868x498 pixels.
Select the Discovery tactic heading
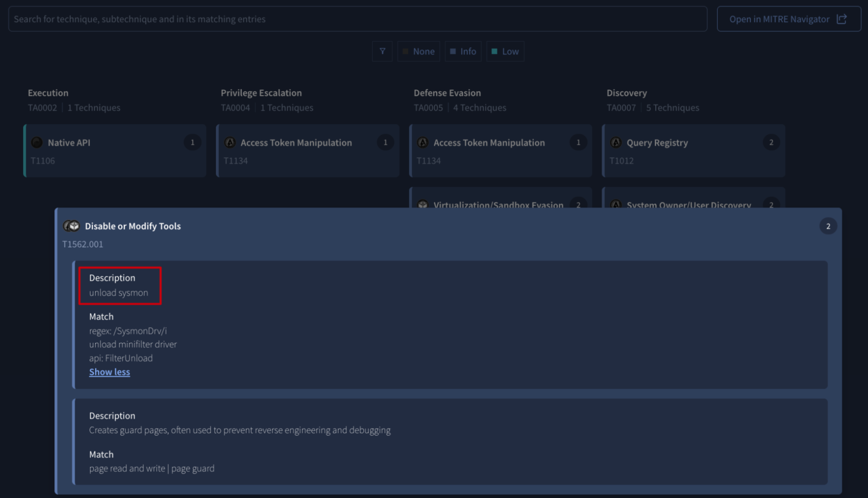(626, 93)
